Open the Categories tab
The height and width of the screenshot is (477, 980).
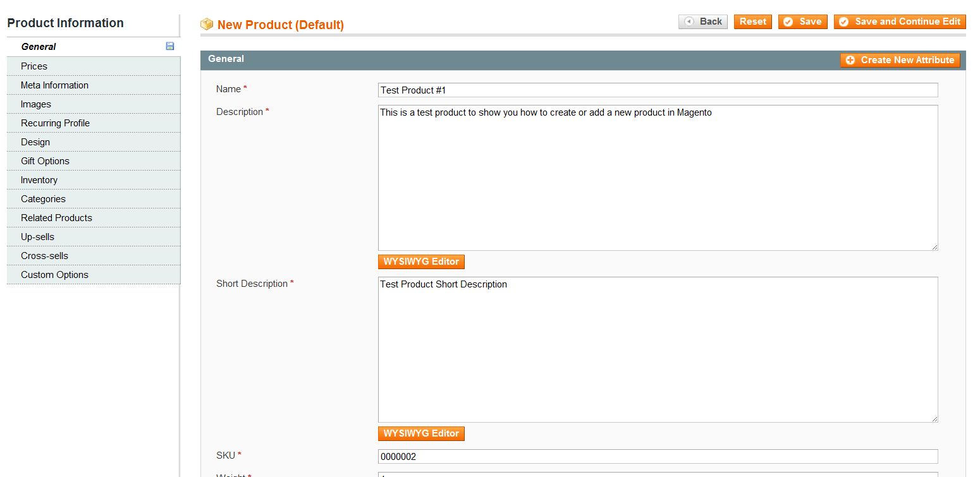[43, 199]
